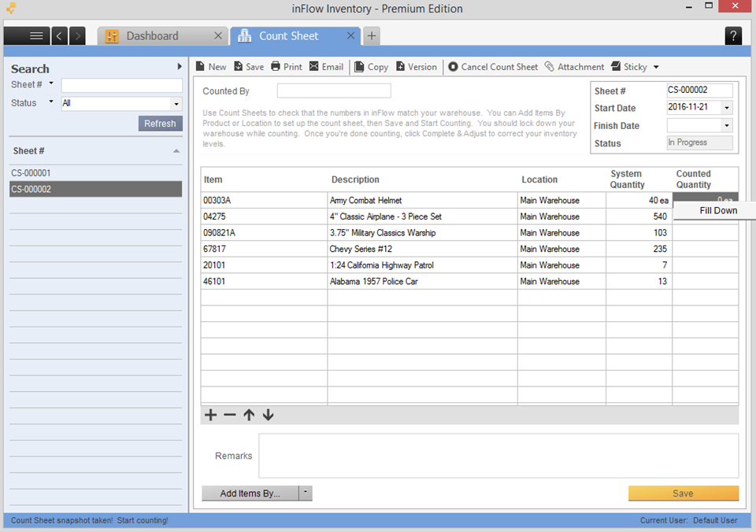This screenshot has height=532, width=756.
Task: Click the In Progress status field
Action: [x=699, y=142]
